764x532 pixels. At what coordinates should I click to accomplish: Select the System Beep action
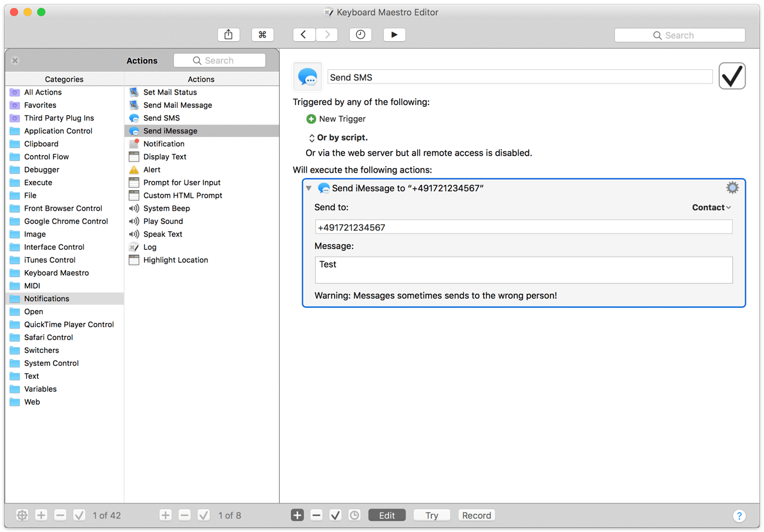click(202, 208)
